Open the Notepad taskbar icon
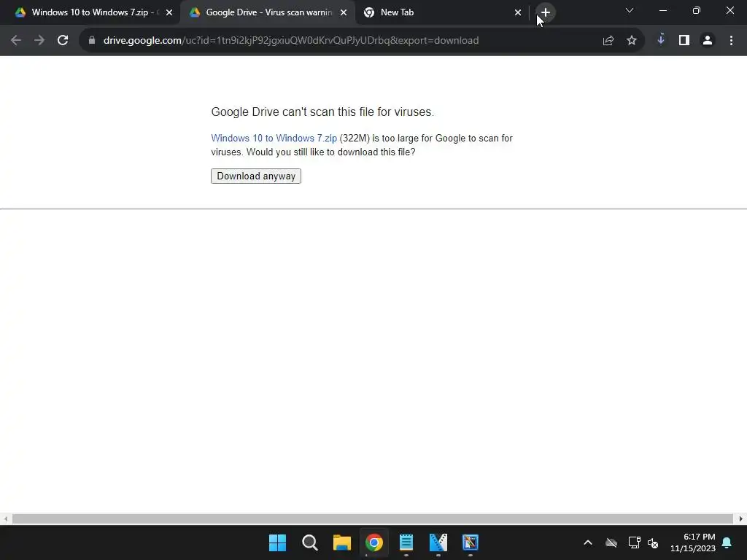This screenshot has width=747, height=560. tap(406, 542)
